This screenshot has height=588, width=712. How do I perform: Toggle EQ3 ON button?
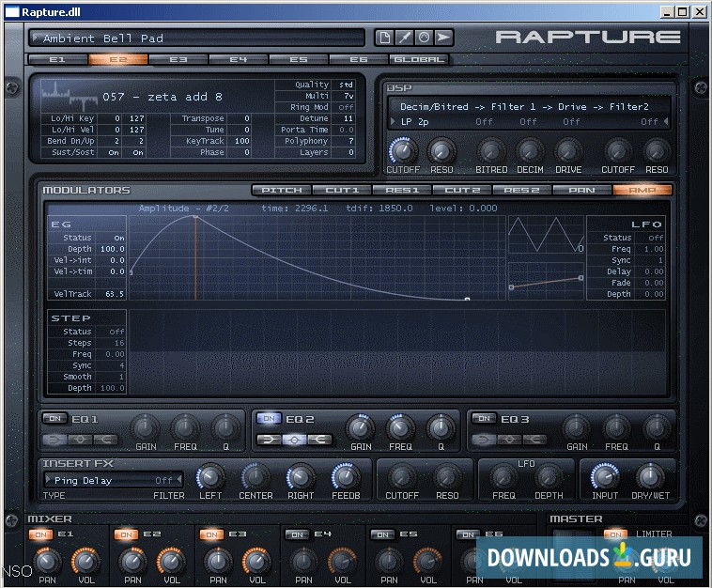(x=485, y=418)
